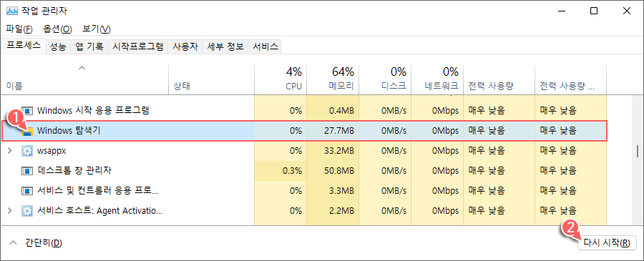Click the 다시 시작 button
This screenshot has height=261, width=644.
coord(607,242)
